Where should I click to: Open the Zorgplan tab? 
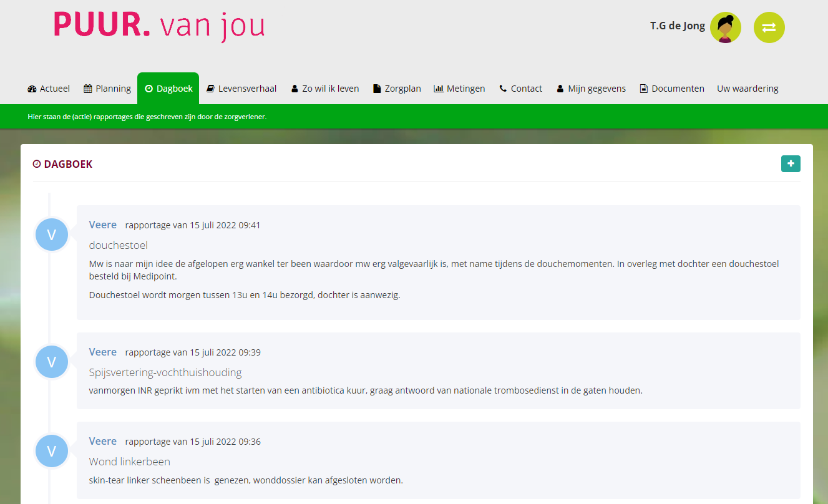point(397,89)
